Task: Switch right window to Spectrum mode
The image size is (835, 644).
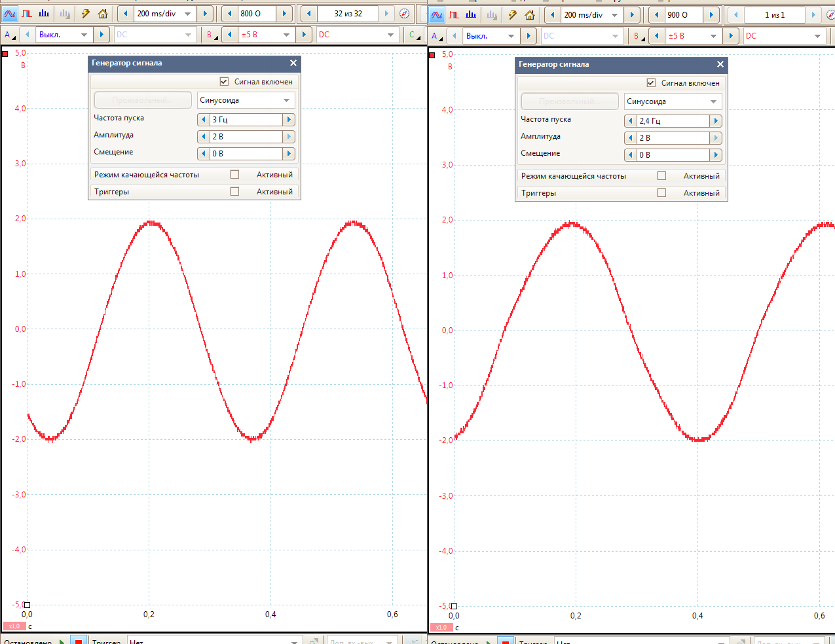Action: pyautogui.click(x=471, y=15)
